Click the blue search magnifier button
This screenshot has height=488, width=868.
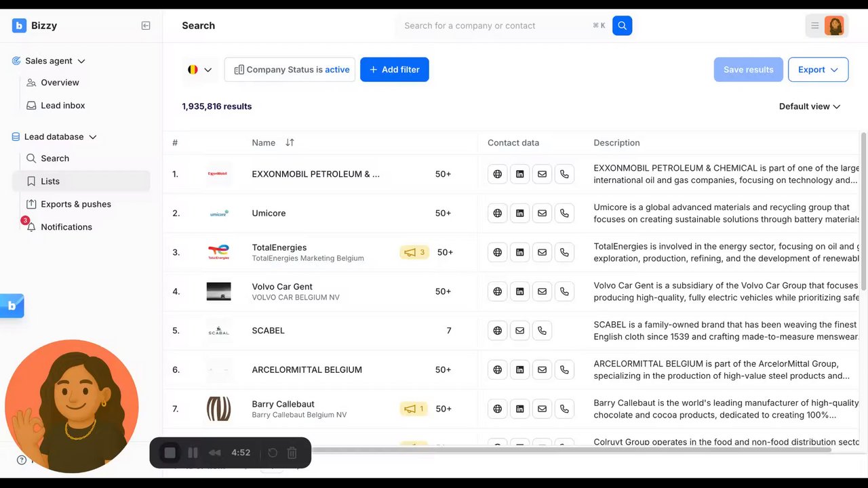tap(623, 26)
